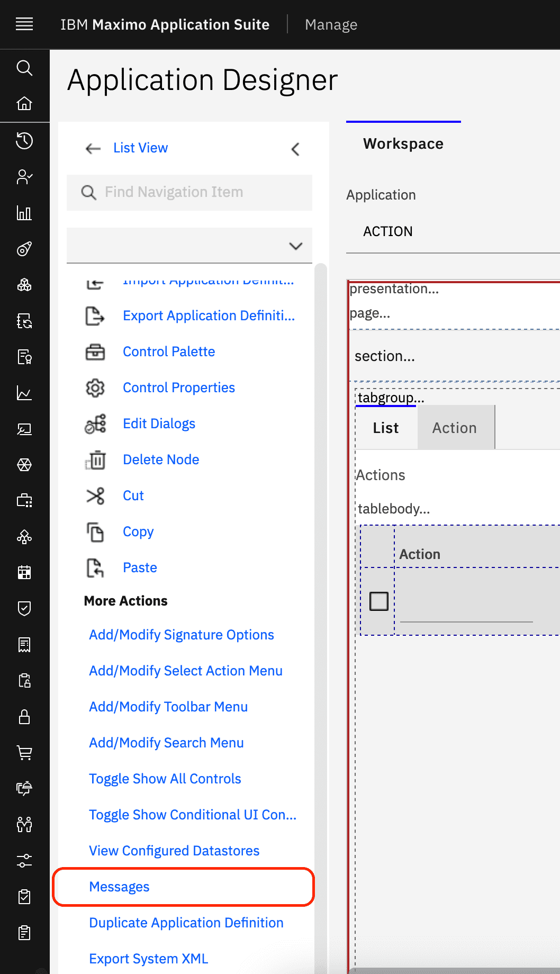Screen dimensions: 560x974
Task: Select the List tab in the tabgroup
Action: [386, 428]
